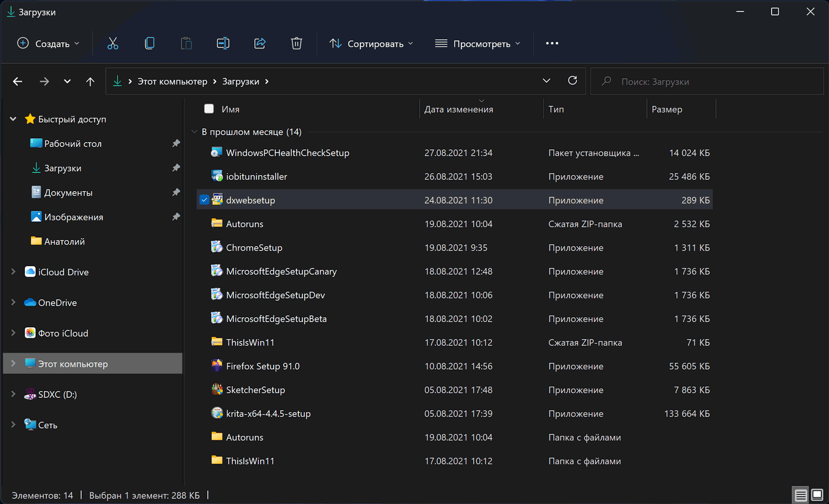Click the Delete trash icon
Screen dimensions: 829x504
(296, 44)
